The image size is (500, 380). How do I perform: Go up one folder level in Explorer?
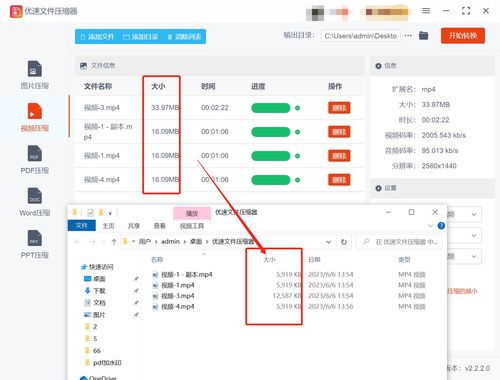pos(114,242)
